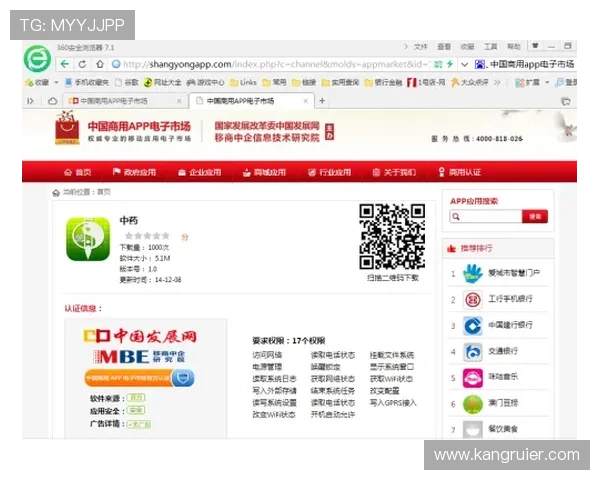Expand the 扩展 dropdown arrow
Image resolution: width=600 pixels, height=480 pixels.
547,82
